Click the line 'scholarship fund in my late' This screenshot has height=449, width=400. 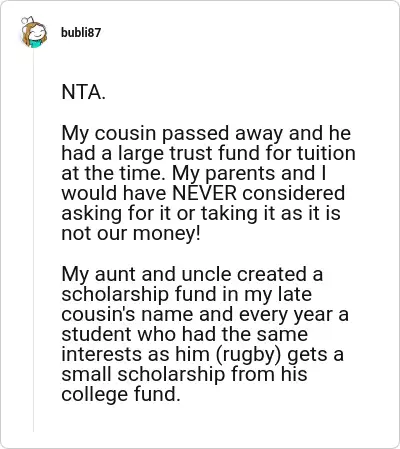(x=186, y=294)
